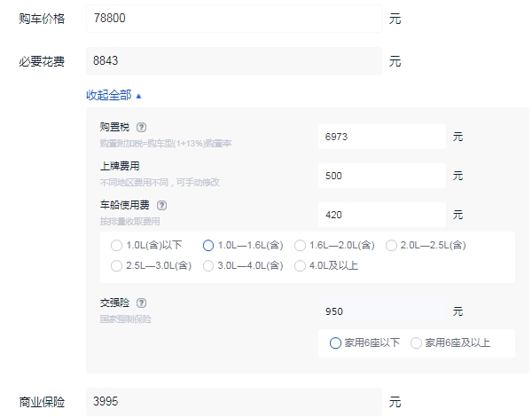Image resolution: width=532 pixels, height=417 pixels.
Task: Click the 交强险 help question icon
Action: point(141,303)
